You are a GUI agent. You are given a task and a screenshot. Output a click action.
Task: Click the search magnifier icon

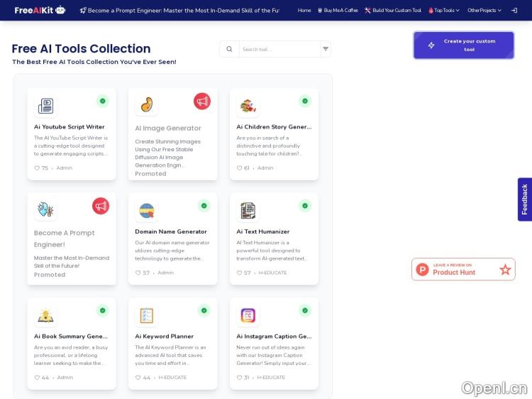tap(229, 49)
